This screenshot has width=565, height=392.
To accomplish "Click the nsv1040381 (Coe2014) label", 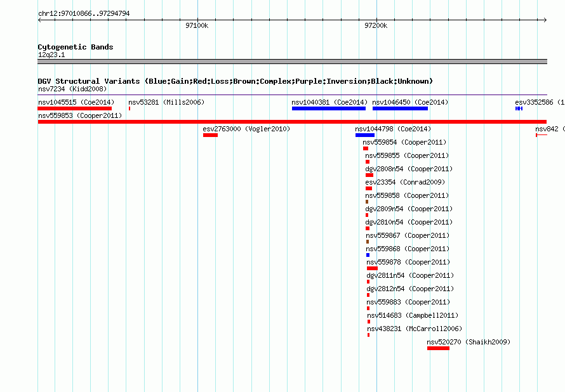I will (329, 102).
